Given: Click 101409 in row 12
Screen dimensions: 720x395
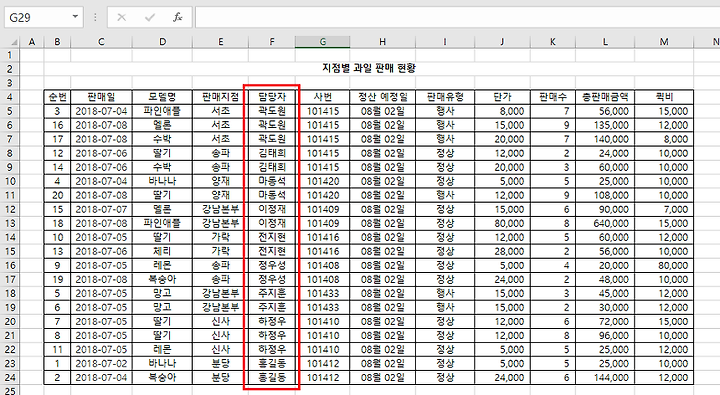Looking at the screenshot, I should (x=323, y=209).
